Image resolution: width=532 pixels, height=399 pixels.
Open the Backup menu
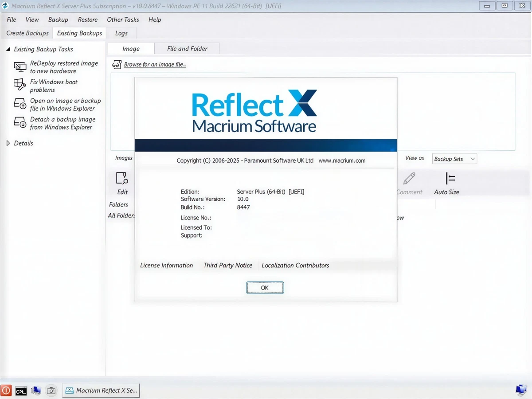click(x=58, y=20)
